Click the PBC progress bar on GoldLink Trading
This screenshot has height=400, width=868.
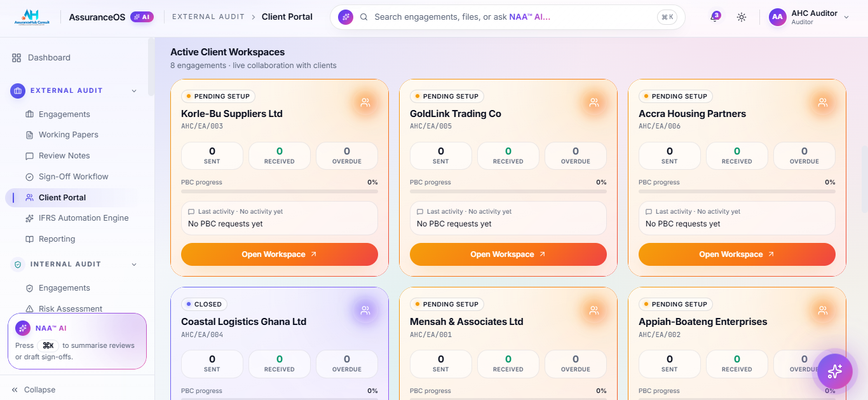[508, 191]
